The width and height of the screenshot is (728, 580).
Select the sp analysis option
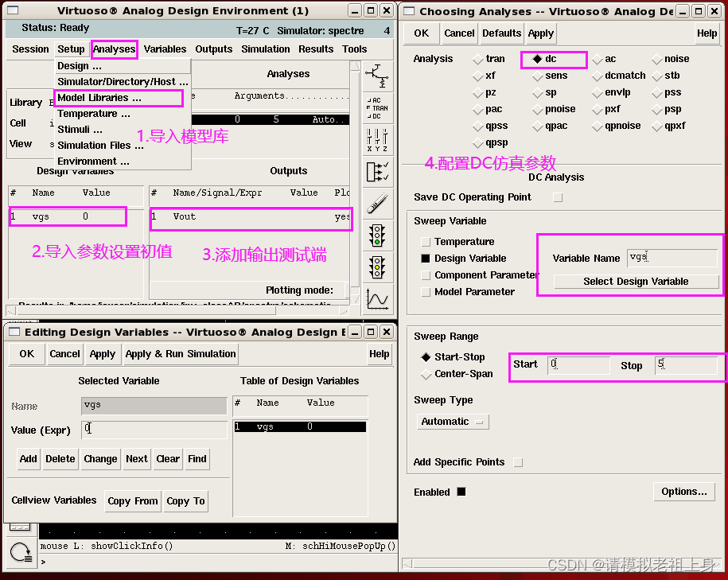537,92
